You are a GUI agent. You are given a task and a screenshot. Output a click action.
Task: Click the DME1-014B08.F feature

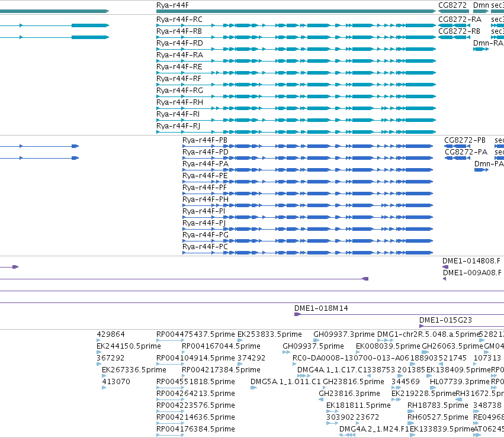pos(471,261)
